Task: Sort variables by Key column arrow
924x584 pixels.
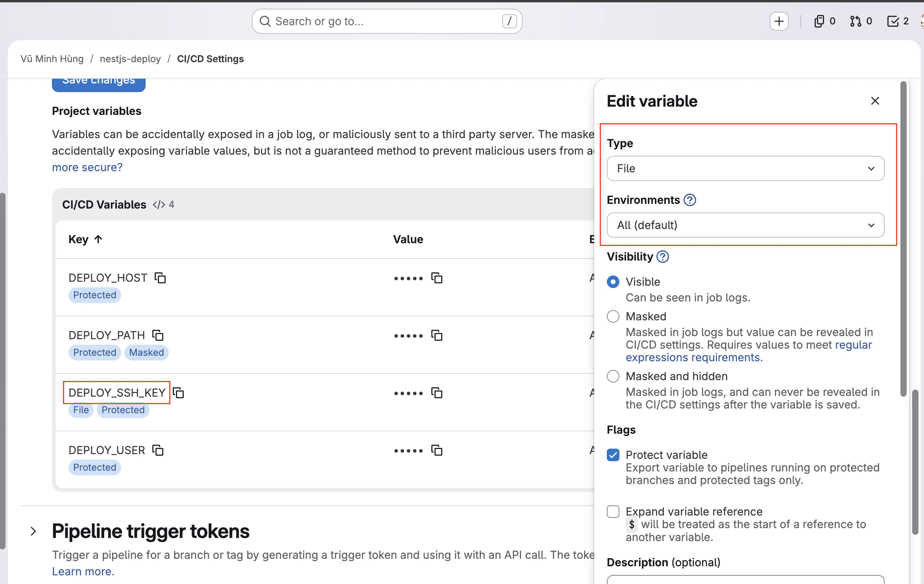Action: point(98,239)
